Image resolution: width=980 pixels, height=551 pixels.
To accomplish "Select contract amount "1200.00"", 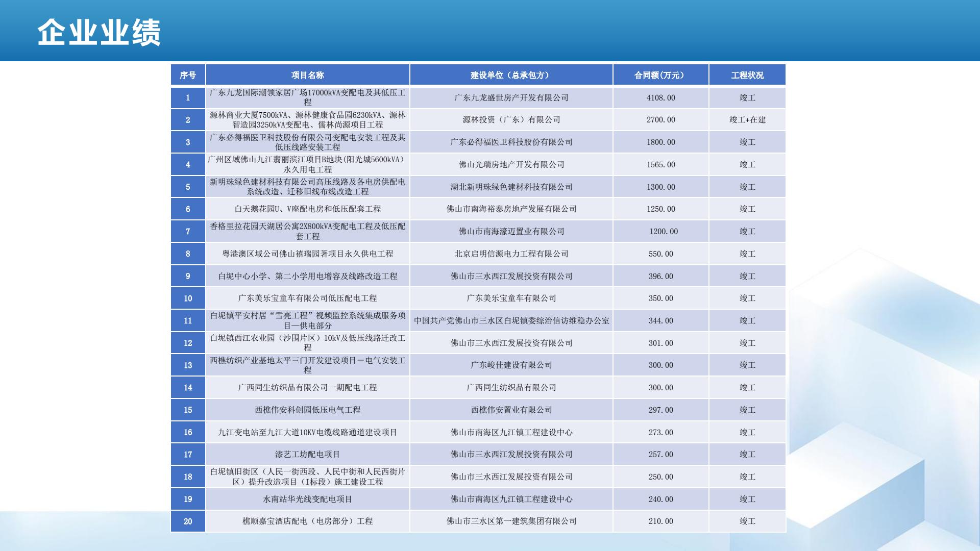I will click(x=664, y=231).
